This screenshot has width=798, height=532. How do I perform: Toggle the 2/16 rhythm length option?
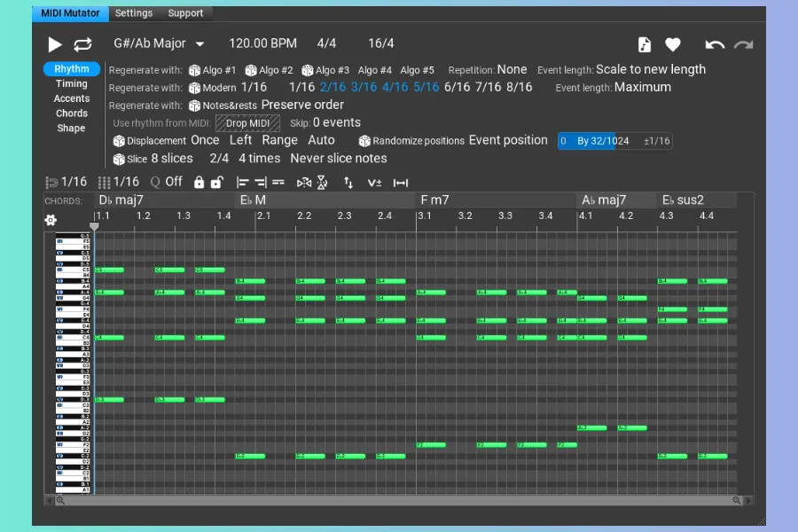click(332, 87)
